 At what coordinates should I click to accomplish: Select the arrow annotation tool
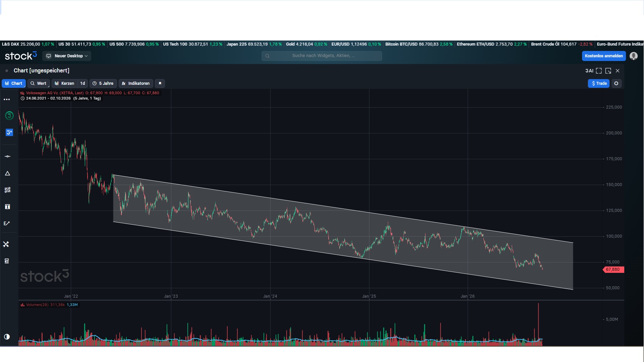[x=7, y=224]
